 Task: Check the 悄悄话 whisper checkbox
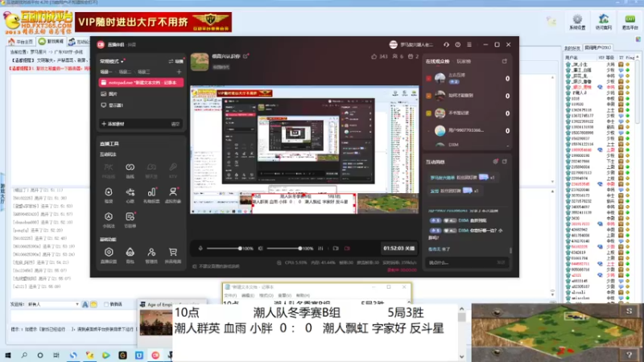(106, 304)
